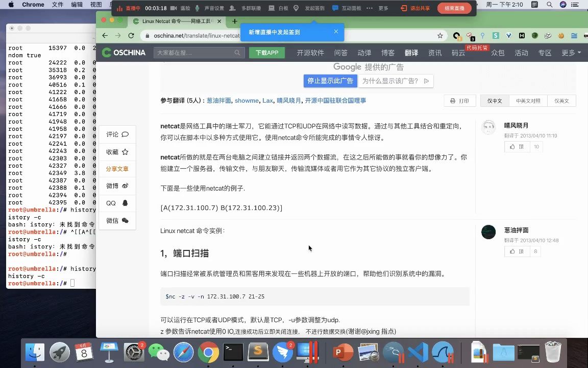Open the 视图 menu in the menu bar

(x=95, y=5)
